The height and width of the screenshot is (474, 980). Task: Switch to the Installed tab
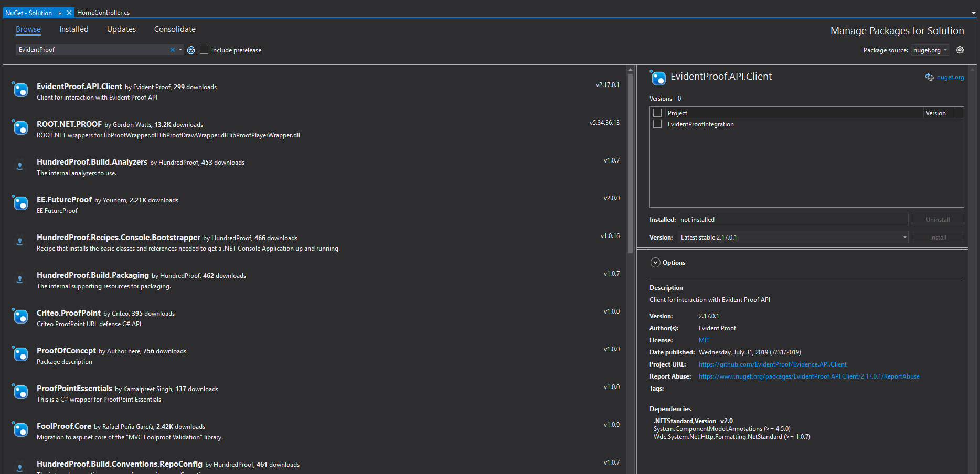pos(74,29)
